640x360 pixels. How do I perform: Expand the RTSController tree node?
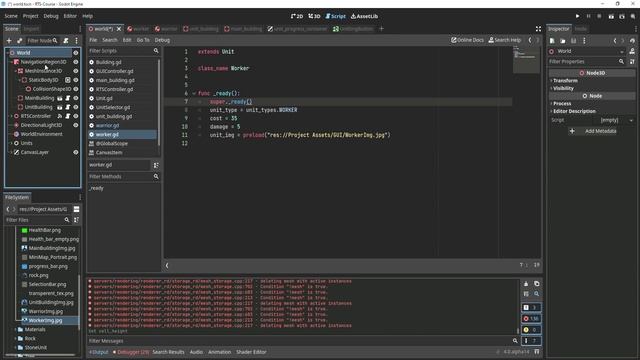[11, 116]
